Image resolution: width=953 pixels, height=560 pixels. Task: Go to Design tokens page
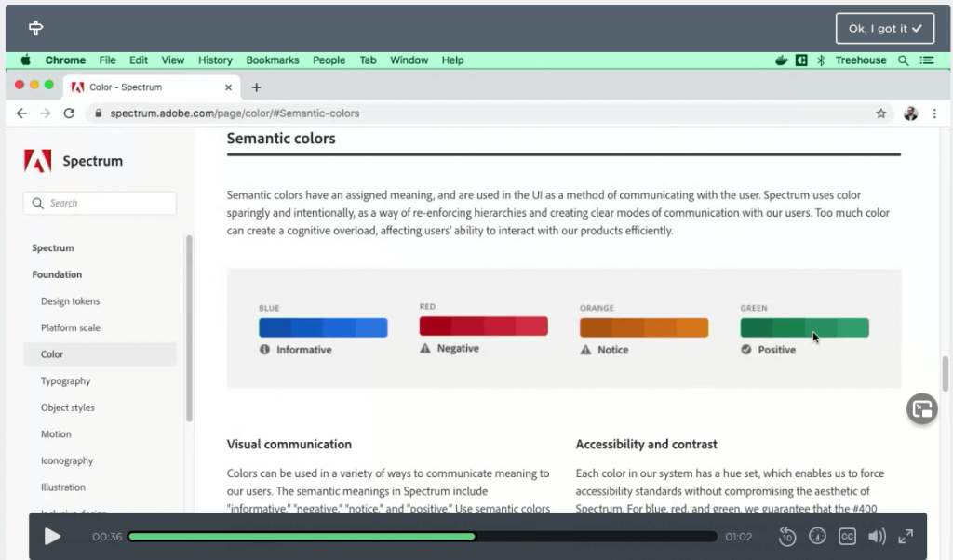coord(71,301)
